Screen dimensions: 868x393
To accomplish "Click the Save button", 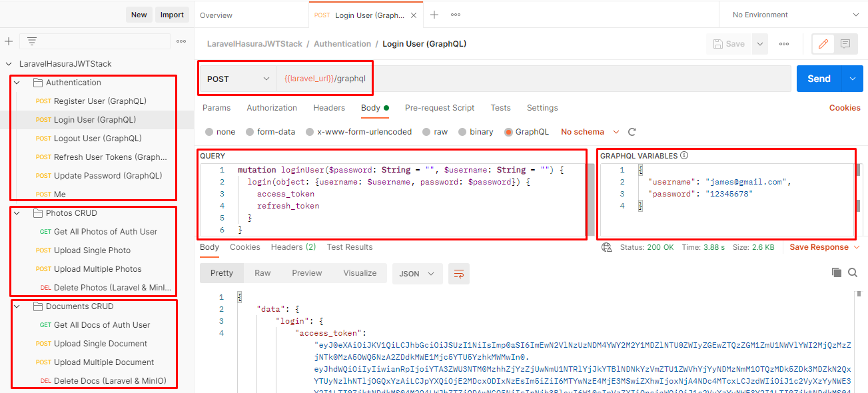I will tap(729, 44).
